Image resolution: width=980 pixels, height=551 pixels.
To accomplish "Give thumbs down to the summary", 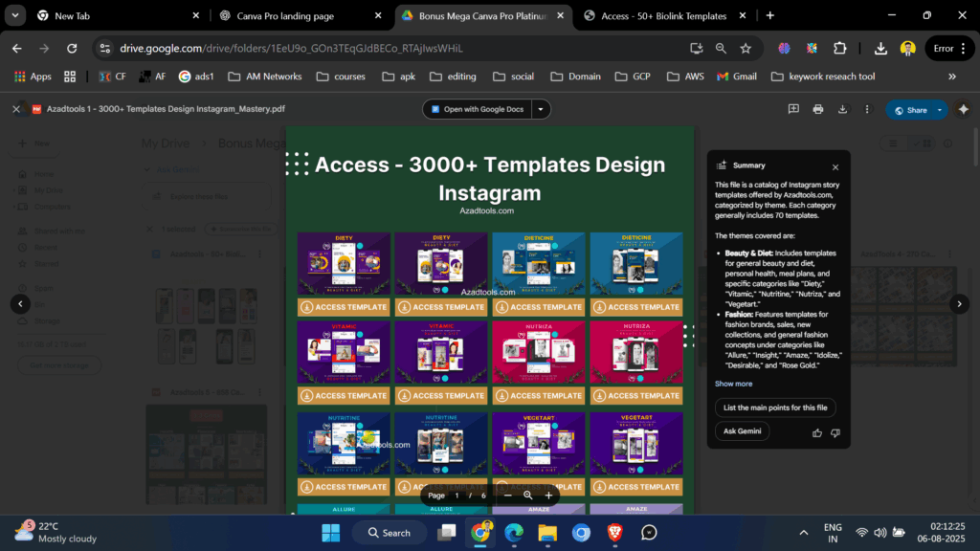I will coord(835,432).
